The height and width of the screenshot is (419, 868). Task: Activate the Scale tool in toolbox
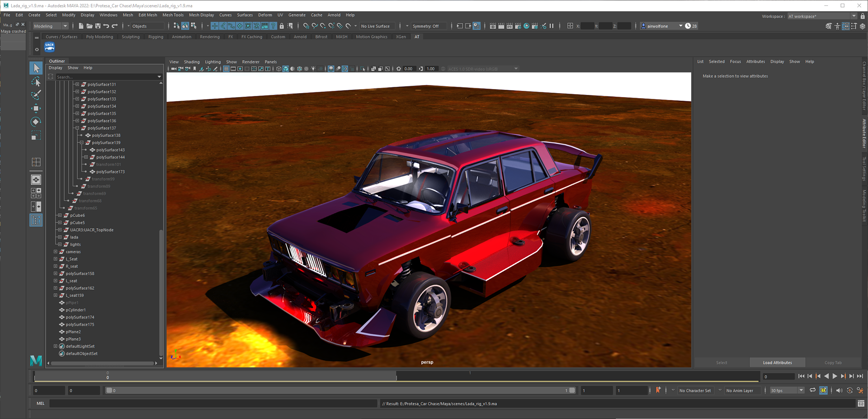pyautogui.click(x=36, y=136)
